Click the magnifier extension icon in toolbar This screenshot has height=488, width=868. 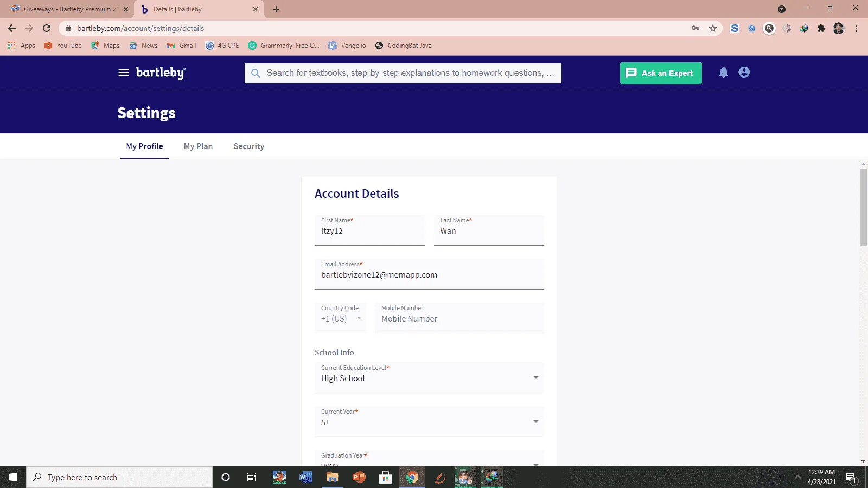769,28
